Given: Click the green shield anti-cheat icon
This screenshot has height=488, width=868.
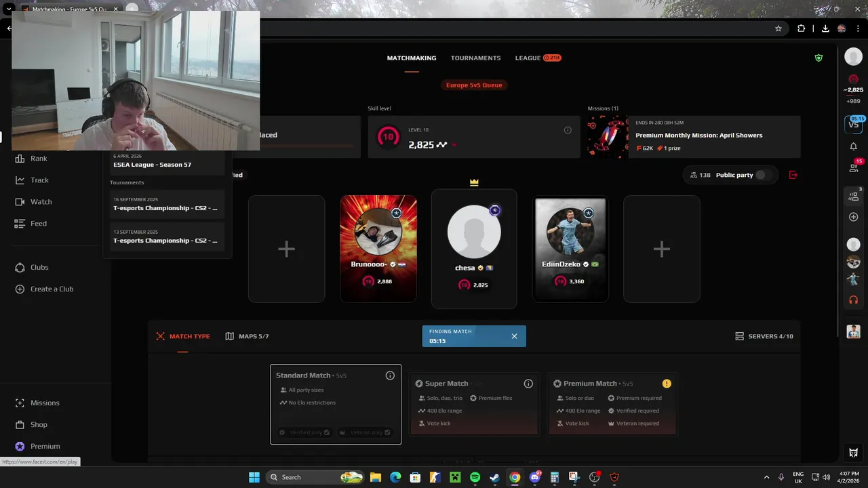Looking at the screenshot, I should point(818,58).
